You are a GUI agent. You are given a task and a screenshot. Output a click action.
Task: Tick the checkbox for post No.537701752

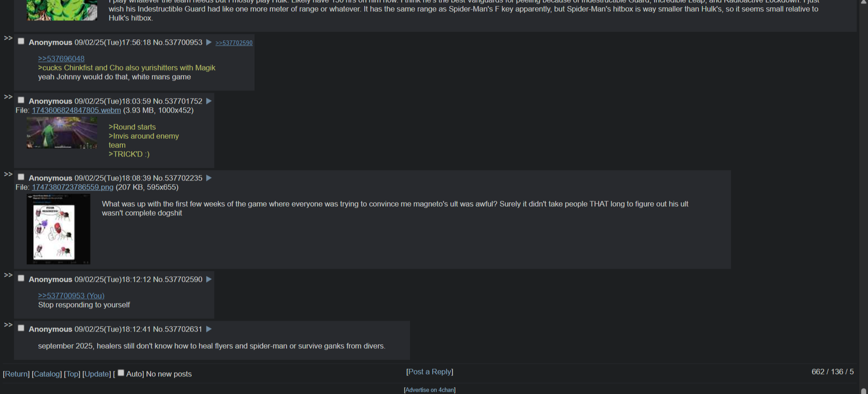(21, 100)
